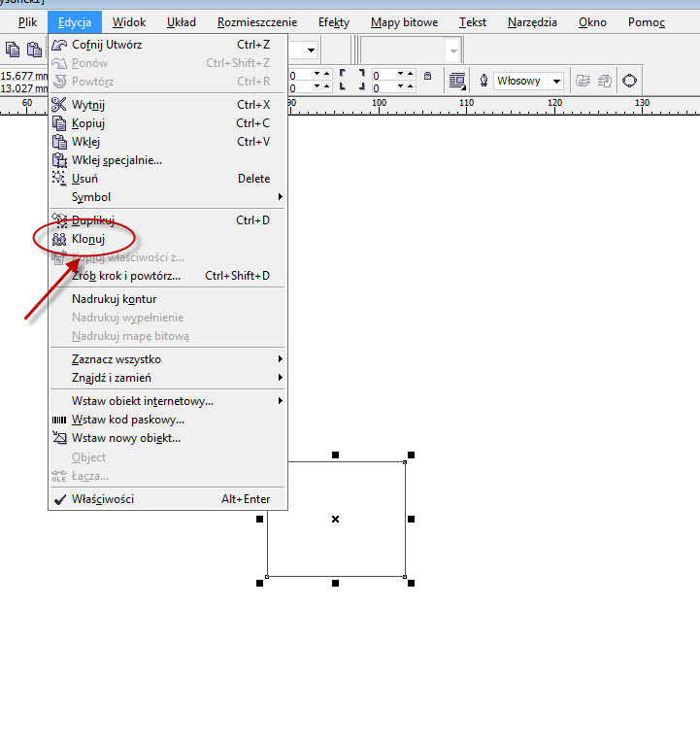Viewport: 700px width, 741px height.
Task: Click the Wklej clipboard icon
Action: coord(59,142)
